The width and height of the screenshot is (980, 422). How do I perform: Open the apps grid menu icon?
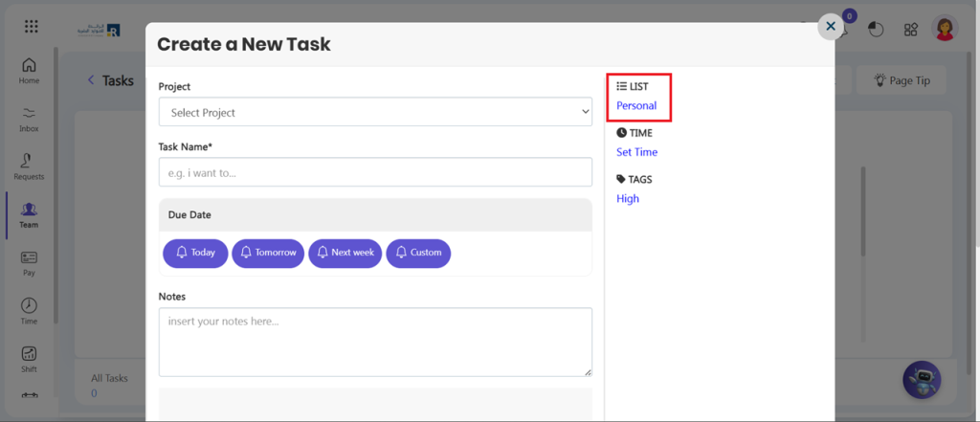tap(32, 27)
